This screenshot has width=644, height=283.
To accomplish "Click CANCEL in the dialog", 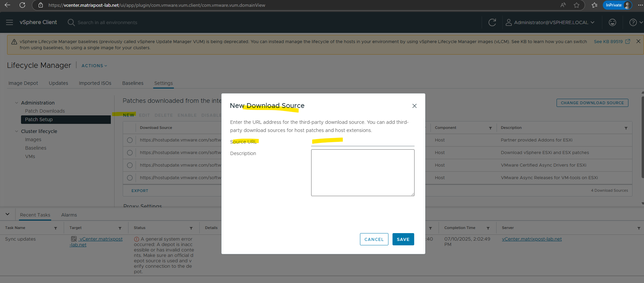I will (x=374, y=239).
